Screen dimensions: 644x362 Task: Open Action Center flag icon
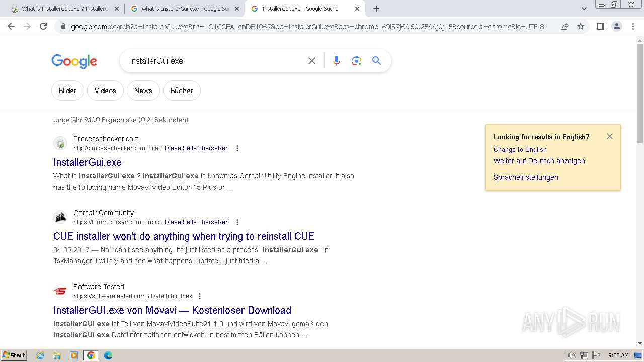point(596,355)
